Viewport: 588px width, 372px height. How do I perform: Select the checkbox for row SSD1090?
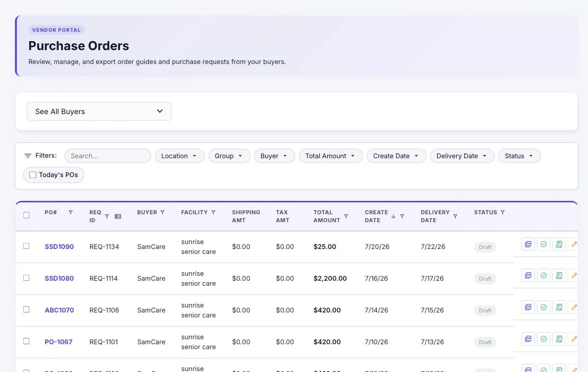tap(26, 246)
